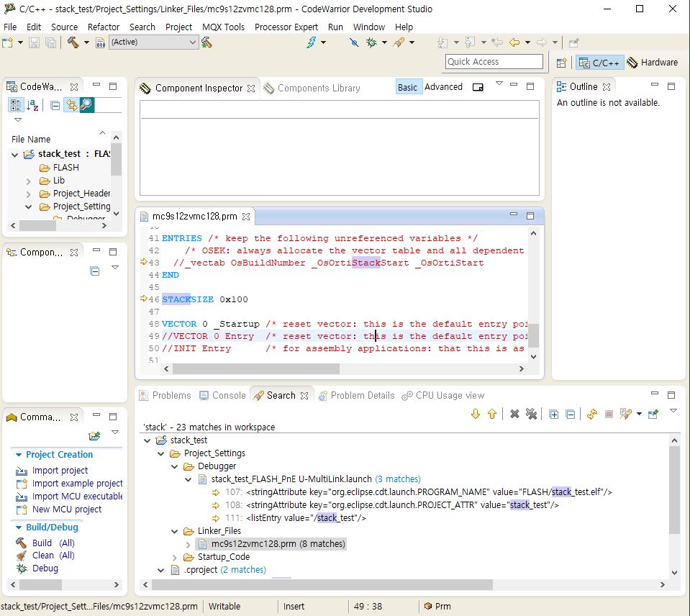Expand the Lib folder in project tree
690x616 pixels.
(x=28, y=181)
